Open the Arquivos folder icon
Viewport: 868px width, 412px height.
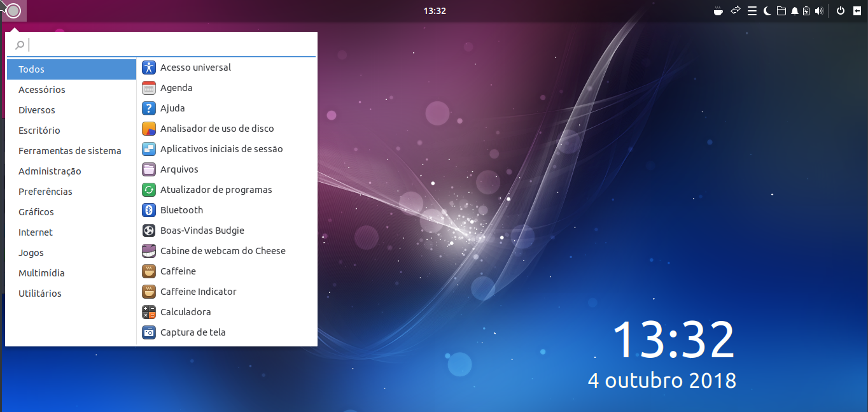click(x=149, y=169)
